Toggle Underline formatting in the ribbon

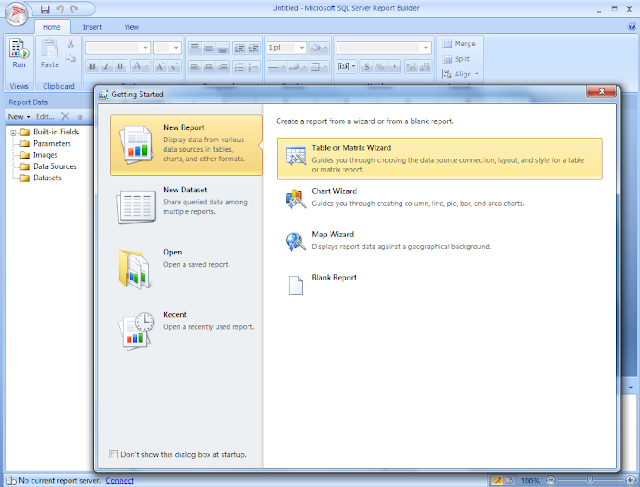120,67
